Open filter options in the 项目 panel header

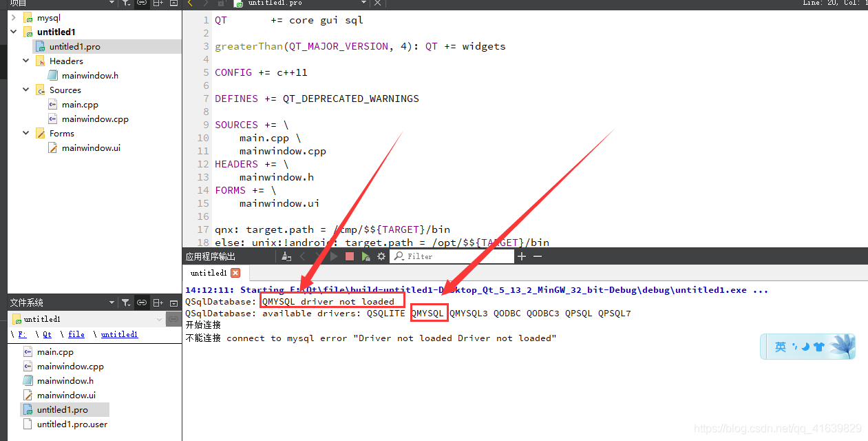[126, 3]
